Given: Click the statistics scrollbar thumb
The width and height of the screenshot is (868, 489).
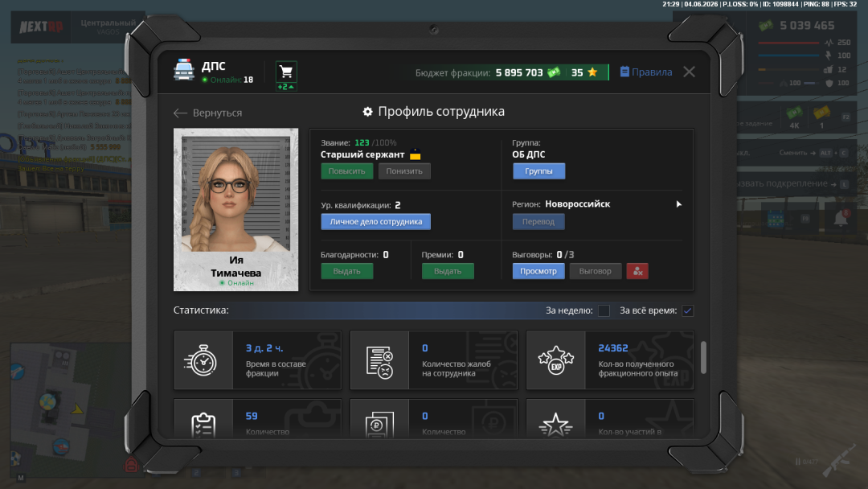Looking at the screenshot, I should [x=703, y=357].
